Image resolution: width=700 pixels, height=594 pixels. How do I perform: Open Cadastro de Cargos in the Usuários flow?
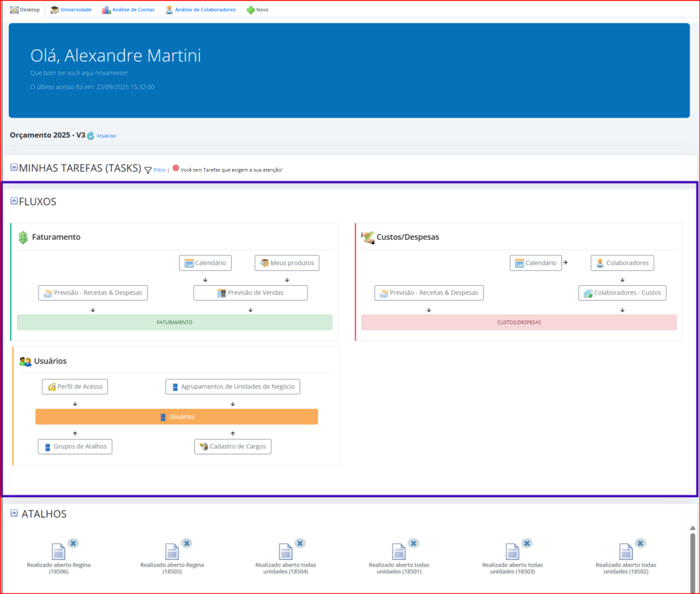tap(232, 447)
